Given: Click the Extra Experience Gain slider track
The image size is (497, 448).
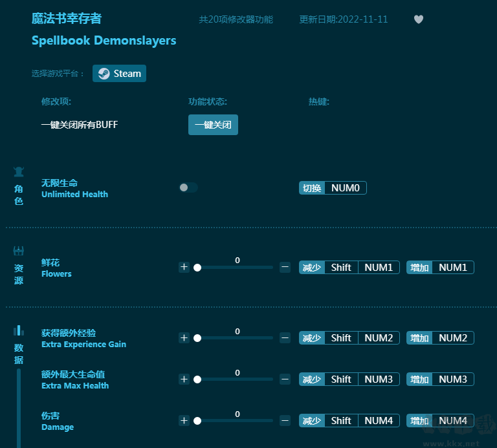Looking at the screenshot, I should [x=237, y=338].
